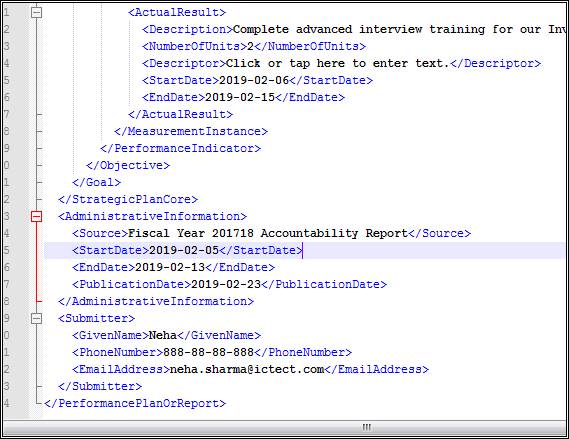Screen dimensions: 569x439
Task: Click the closing PerformancePlanOrReport tag
Action: point(135,403)
